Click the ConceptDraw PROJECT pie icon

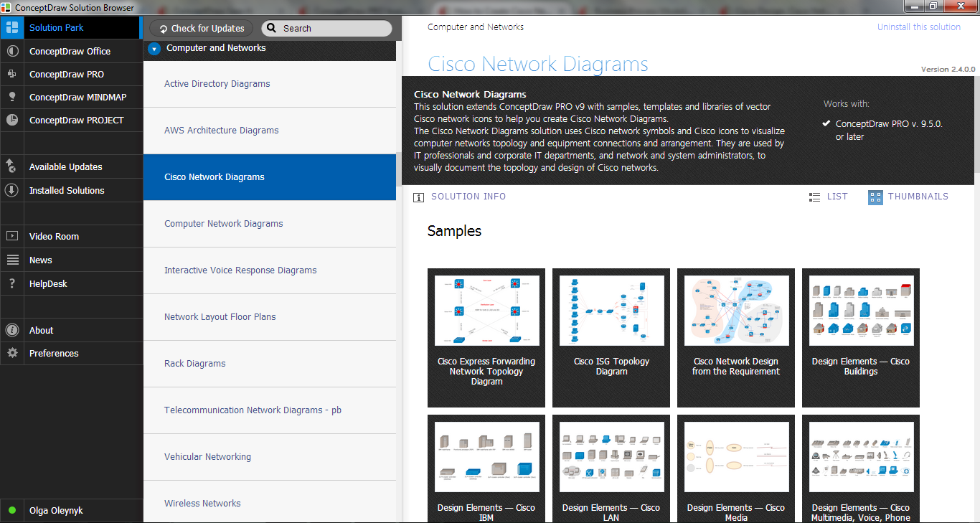pyautogui.click(x=12, y=121)
